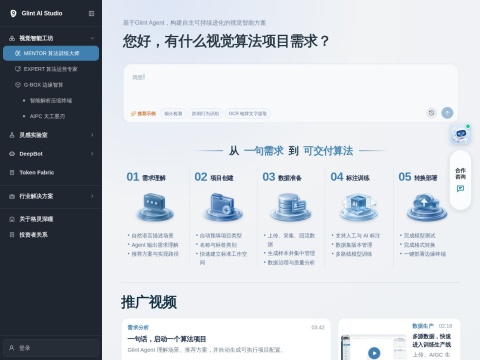This screenshot has width=480, height=360.
Task: Click the 数据生产 video thumbnail
Action: click(374, 347)
